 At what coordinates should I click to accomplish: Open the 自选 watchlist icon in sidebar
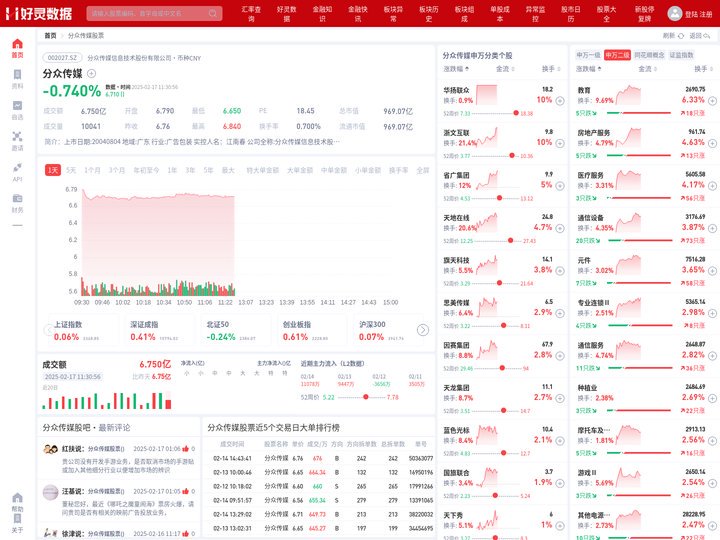point(17,110)
